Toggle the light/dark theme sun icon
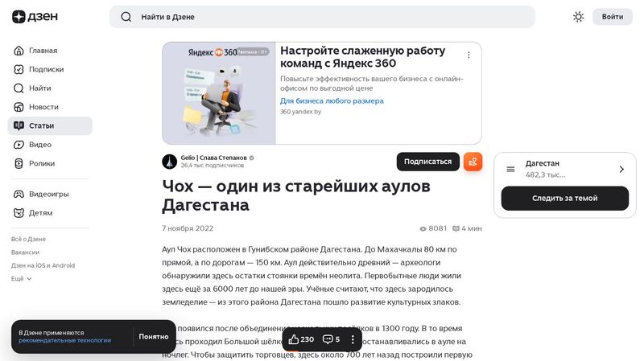644x361 pixels. click(x=578, y=17)
